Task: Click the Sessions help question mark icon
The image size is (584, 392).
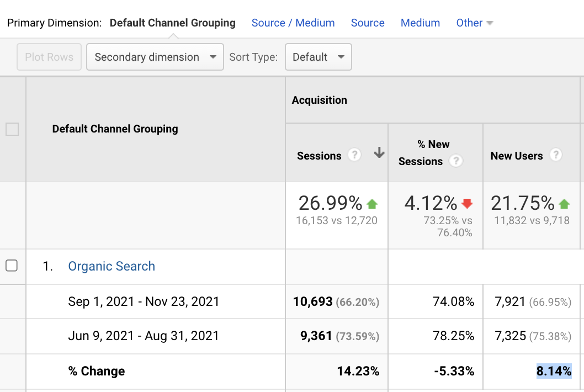Action: 354,155
